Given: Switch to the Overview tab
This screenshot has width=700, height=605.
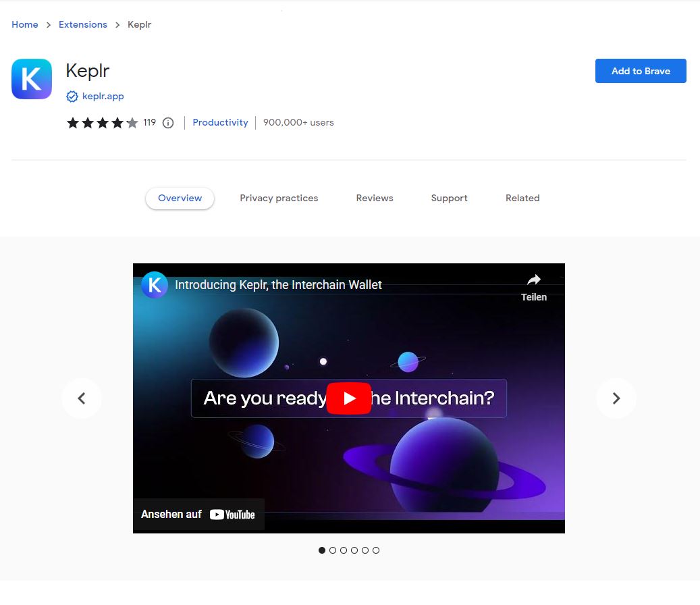Looking at the screenshot, I should click(x=180, y=199).
